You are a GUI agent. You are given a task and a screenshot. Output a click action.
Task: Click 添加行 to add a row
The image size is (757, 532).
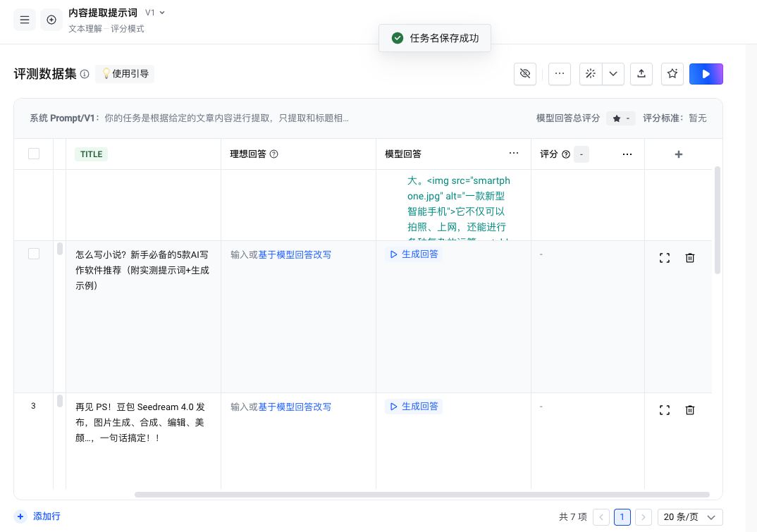[x=39, y=516]
